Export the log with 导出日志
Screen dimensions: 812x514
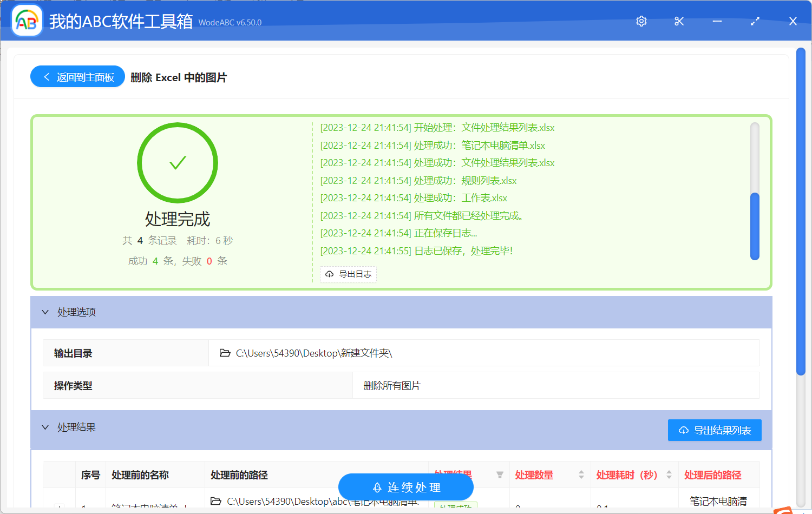click(x=348, y=274)
